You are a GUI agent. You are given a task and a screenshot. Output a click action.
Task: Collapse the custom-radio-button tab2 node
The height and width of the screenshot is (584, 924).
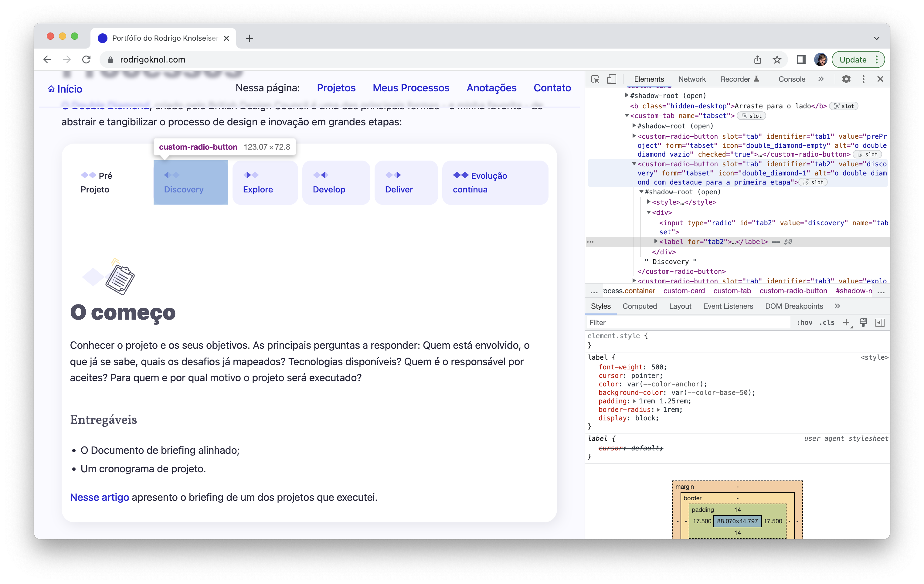634,164
